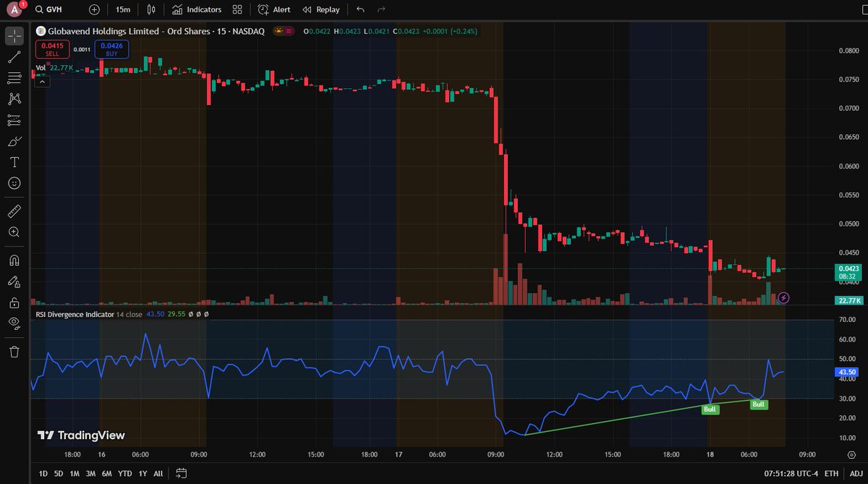Toggle stay in drawing mode
Screen dimensions: 868x484
tap(14, 281)
